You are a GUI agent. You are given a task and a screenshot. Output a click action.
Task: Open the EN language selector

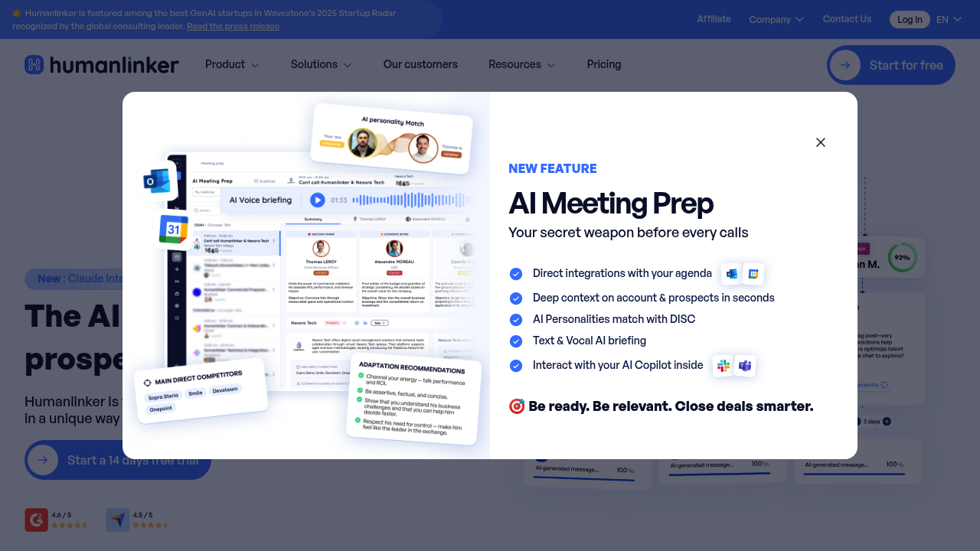(949, 20)
